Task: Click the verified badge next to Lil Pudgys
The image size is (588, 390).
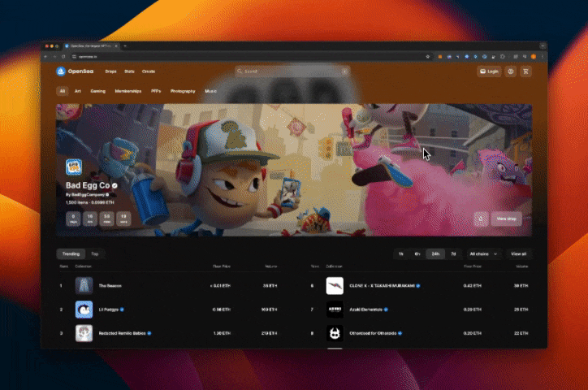Action: click(122, 310)
